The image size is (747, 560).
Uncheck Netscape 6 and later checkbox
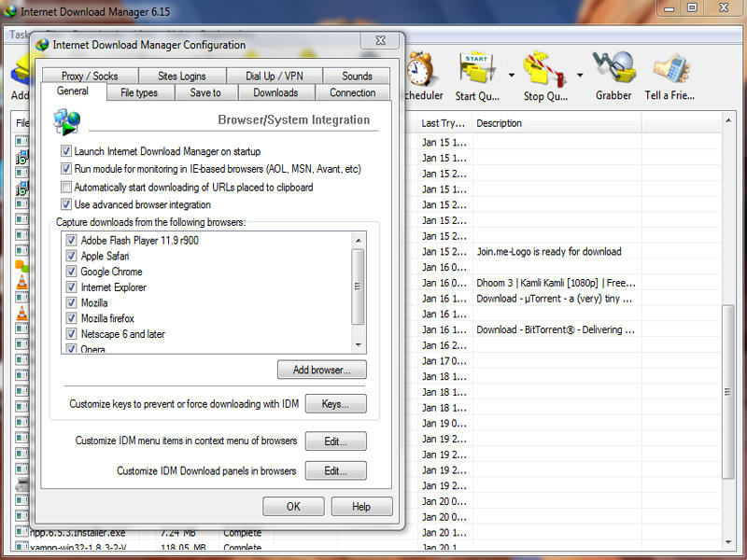(72, 334)
